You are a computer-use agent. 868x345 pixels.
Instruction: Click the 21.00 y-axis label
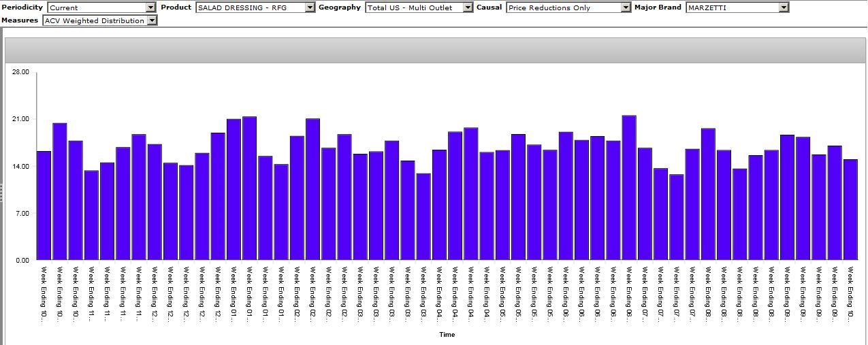pyautogui.click(x=21, y=119)
